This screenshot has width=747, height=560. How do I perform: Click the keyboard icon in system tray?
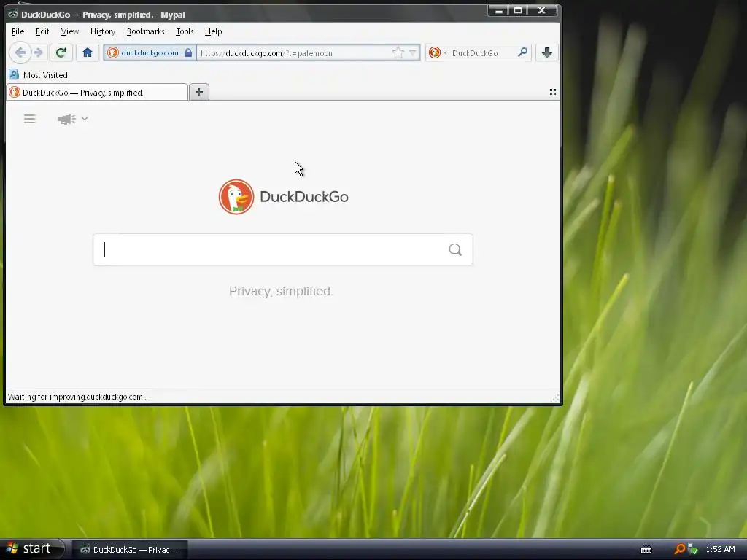tap(646, 550)
